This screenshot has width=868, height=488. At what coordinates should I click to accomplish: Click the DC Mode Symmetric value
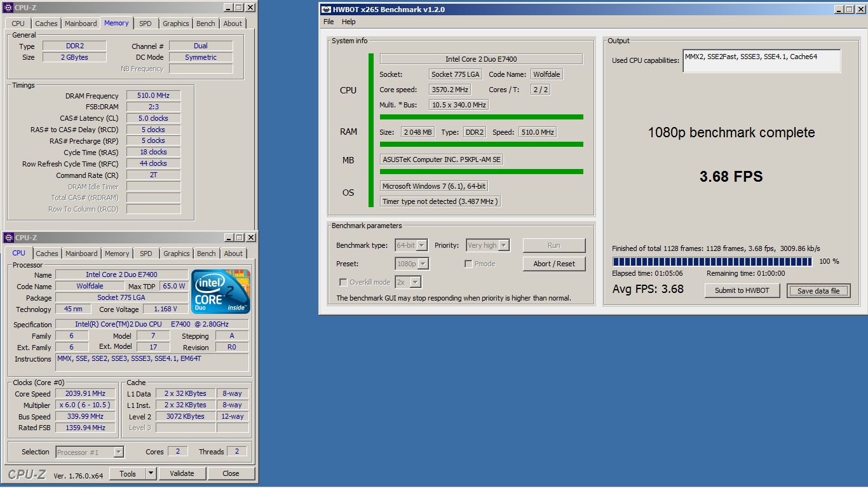pyautogui.click(x=201, y=57)
